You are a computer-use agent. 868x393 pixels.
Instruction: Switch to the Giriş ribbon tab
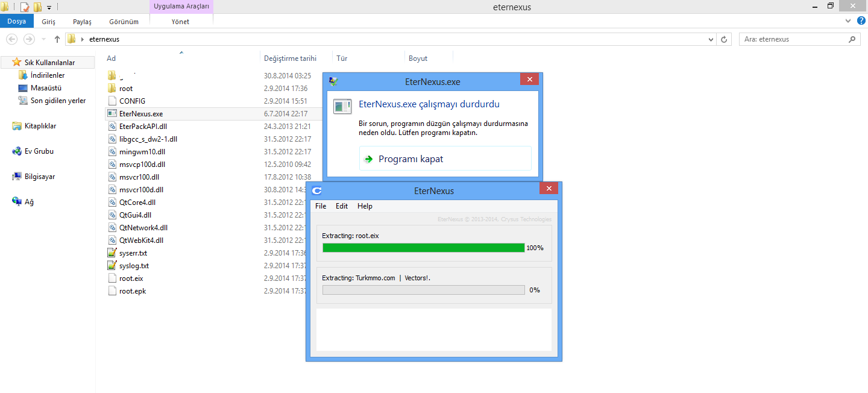(x=48, y=21)
